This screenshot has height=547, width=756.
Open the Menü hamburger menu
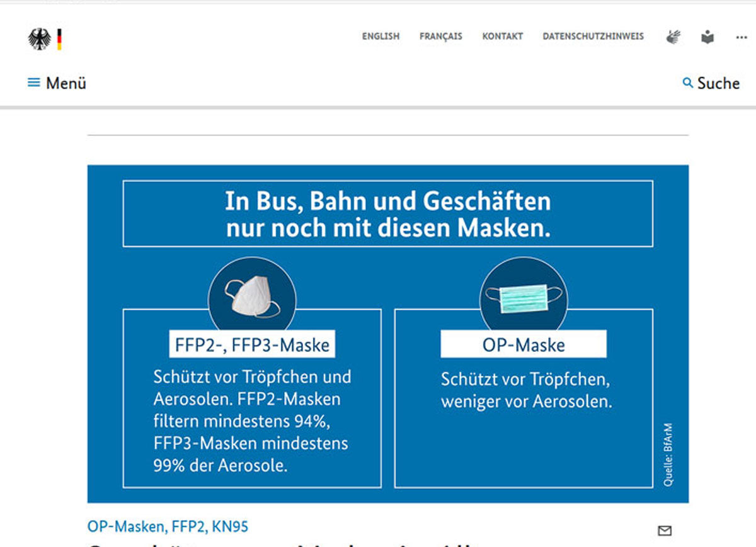coord(57,83)
